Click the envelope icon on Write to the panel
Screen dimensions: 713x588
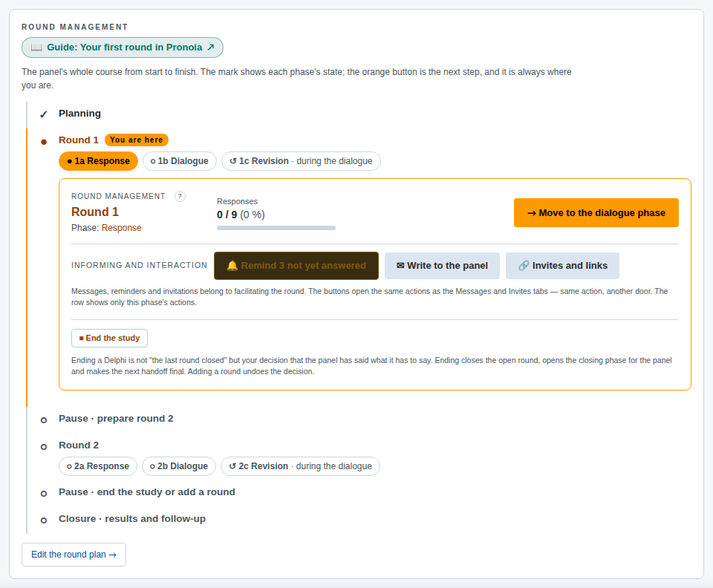(400, 266)
